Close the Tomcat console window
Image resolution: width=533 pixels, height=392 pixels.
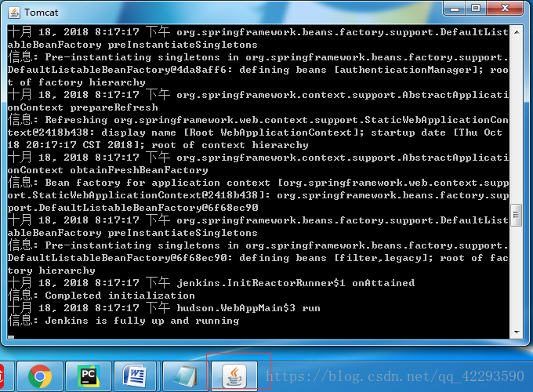pyautogui.click(x=505, y=8)
